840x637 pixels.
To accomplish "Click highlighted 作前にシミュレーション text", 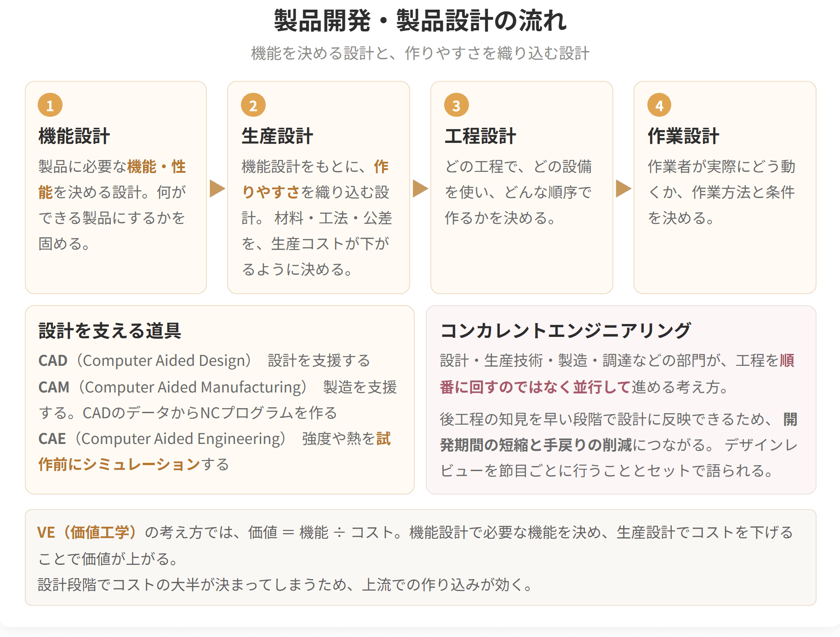I will (120, 464).
